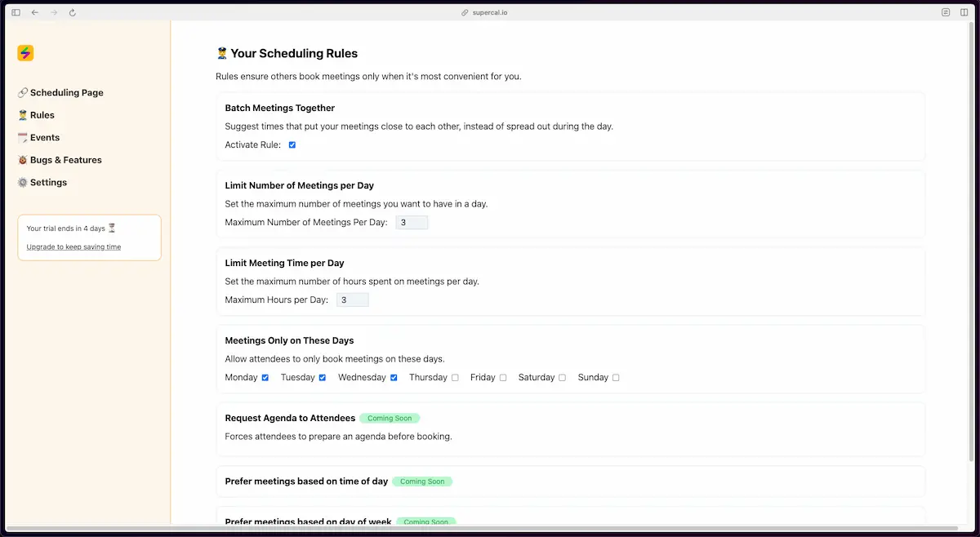This screenshot has width=980, height=537.
Task: Enable the Thursday checkbox
Action: (x=455, y=378)
